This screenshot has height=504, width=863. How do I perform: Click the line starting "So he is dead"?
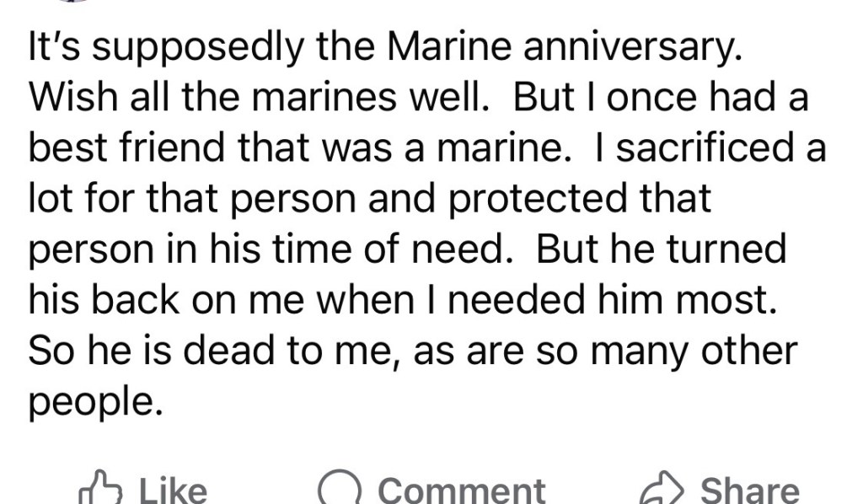pos(412,350)
